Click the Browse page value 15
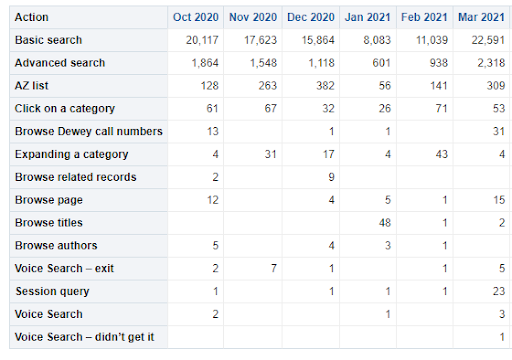 click(x=499, y=200)
